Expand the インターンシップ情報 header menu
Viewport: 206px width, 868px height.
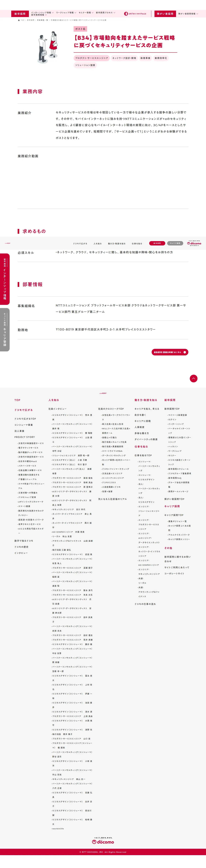pos(42,13)
